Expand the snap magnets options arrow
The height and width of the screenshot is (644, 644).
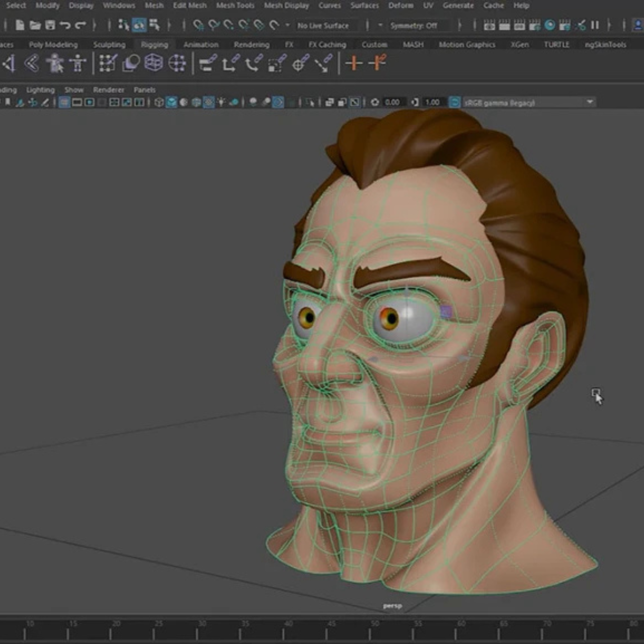(x=287, y=25)
